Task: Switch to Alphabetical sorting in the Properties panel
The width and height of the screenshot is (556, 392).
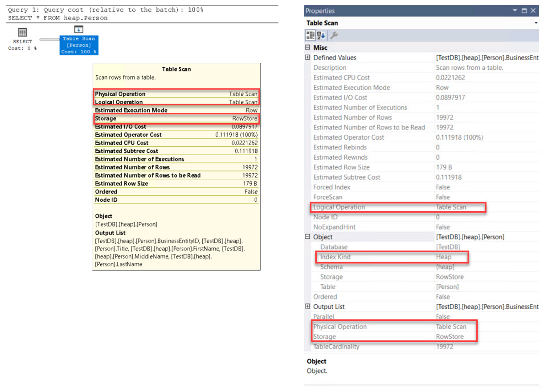Action: pos(321,35)
